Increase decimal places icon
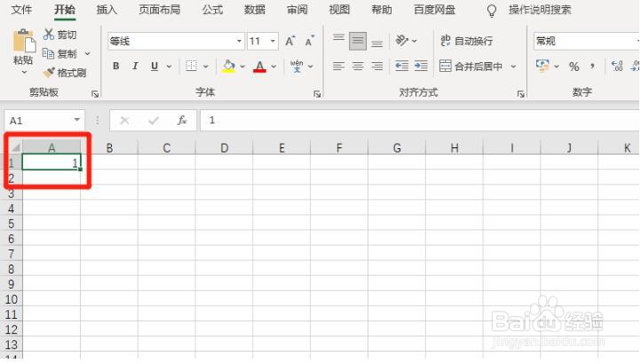The height and width of the screenshot is (364, 641). pos(617,66)
